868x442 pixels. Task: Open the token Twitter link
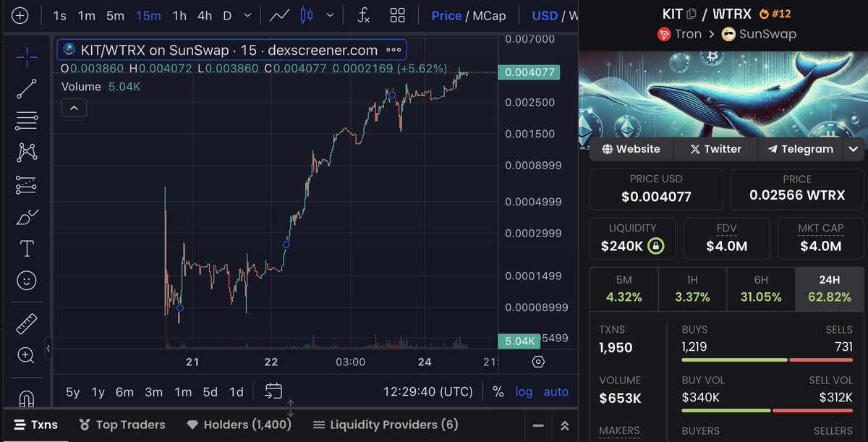pyautogui.click(x=716, y=149)
